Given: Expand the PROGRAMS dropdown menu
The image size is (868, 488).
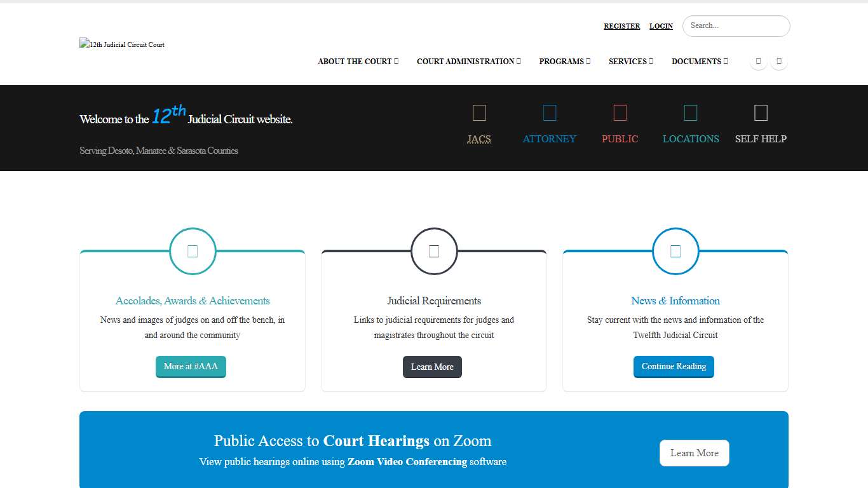Looking at the screenshot, I should tap(564, 61).
